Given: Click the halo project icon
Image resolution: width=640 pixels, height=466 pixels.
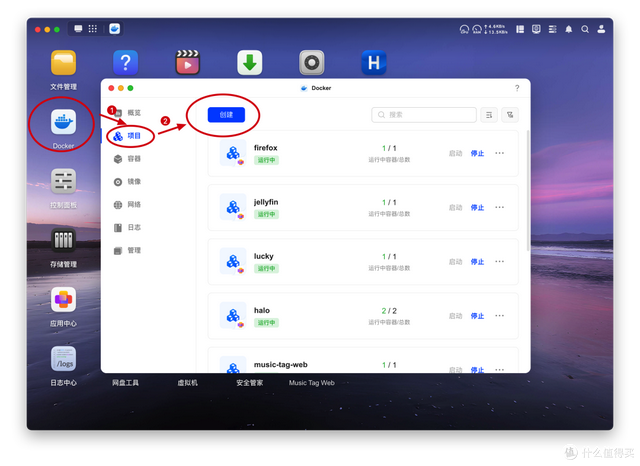Looking at the screenshot, I should point(233,315).
